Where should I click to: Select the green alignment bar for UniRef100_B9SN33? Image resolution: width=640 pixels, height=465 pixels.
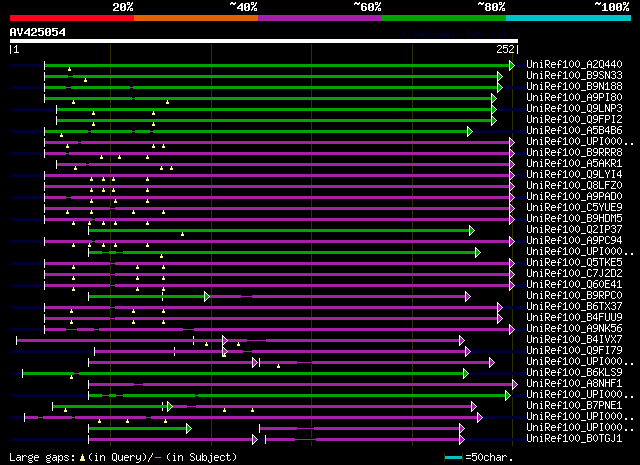[x=271, y=76]
